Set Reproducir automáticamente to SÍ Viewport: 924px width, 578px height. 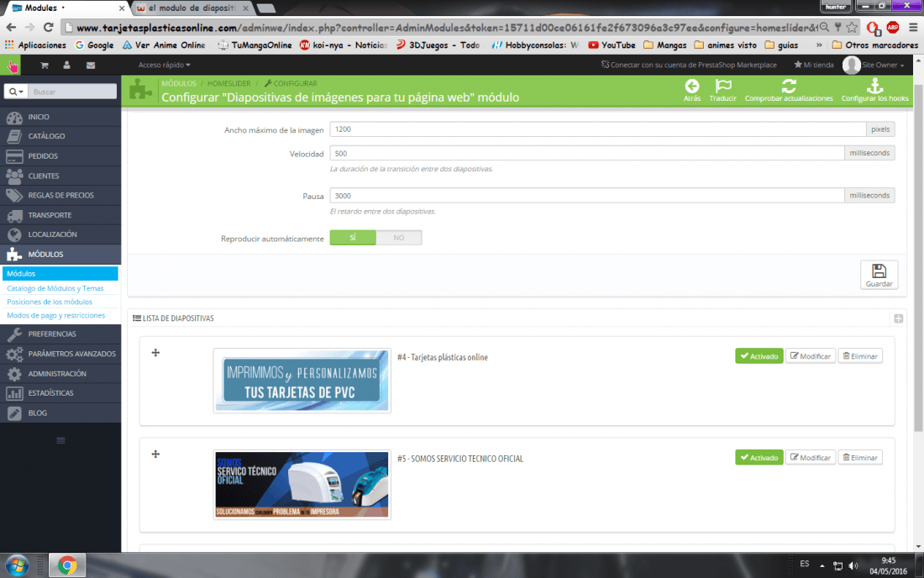click(x=353, y=238)
